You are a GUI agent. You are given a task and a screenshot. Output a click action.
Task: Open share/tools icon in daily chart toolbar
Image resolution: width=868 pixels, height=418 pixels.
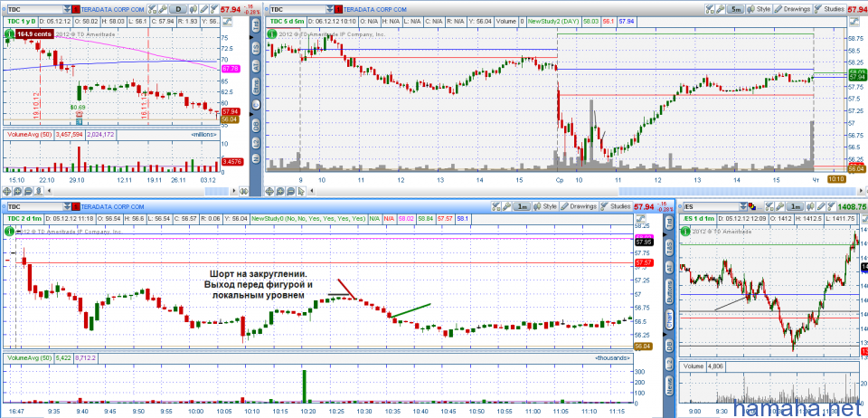[152, 9]
